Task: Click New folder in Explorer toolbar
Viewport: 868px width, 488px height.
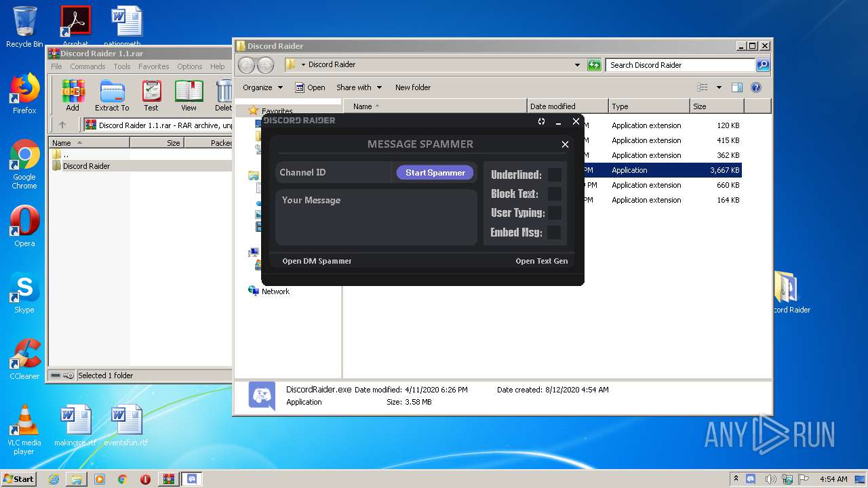Action: [x=413, y=87]
